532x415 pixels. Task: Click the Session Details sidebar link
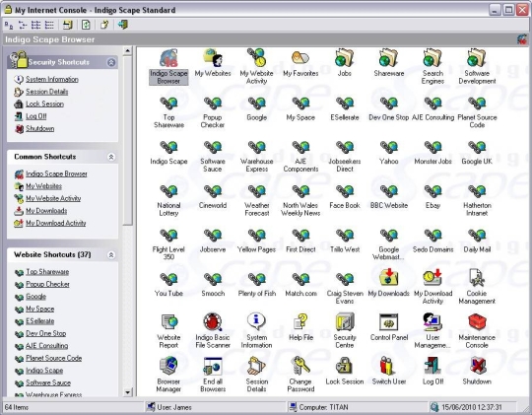47,92
